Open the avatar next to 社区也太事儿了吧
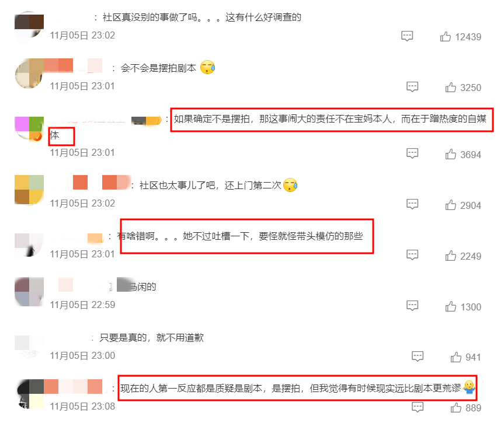Viewport: 504px width, 423px height. pos(29,190)
